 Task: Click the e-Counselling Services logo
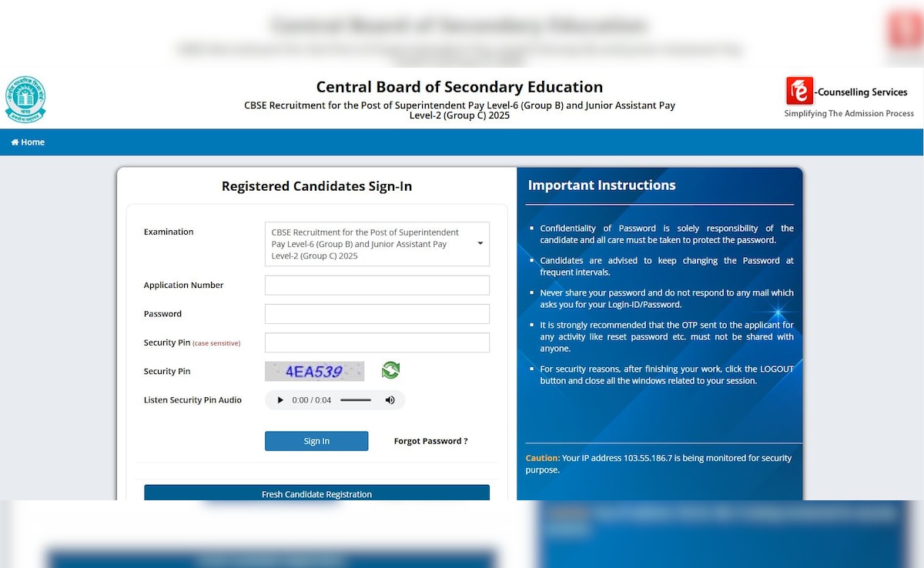pyautogui.click(x=800, y=91)
